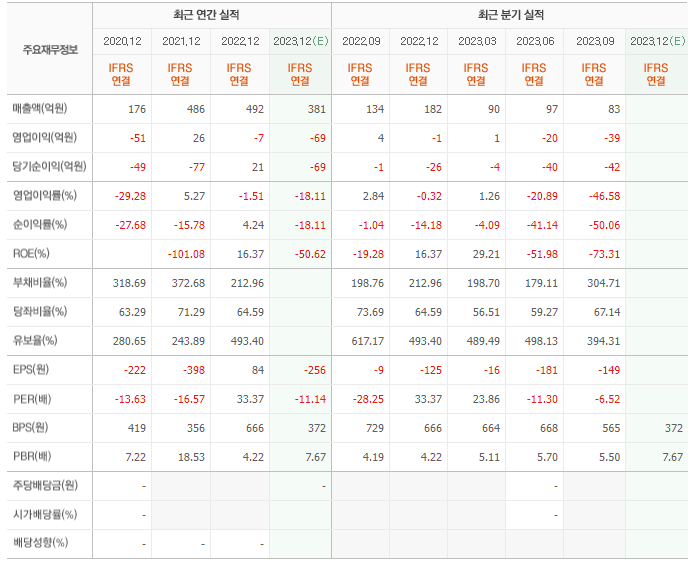Click the quarterly revenue value 182
Image resolution: width=698 pixels, height=562 pixels.
pyautogui.click(x=433, y=109)
